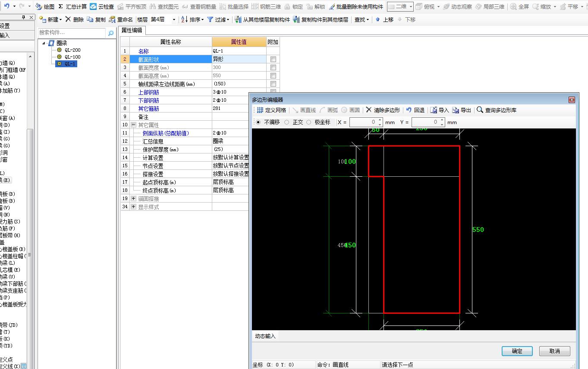This screenshot has width=588, height=369.
Task: Open 缩放 zoom dropdown arrow
Action: point(554,7)
